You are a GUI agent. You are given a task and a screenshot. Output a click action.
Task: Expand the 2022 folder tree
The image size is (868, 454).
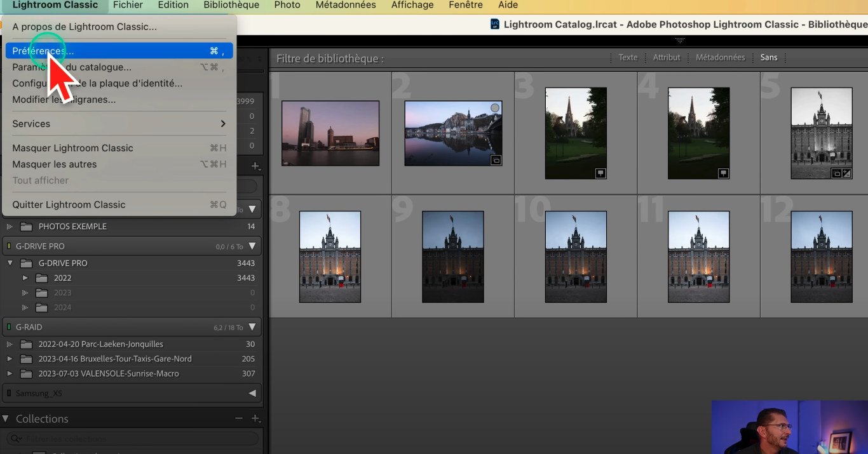(25, 278)
